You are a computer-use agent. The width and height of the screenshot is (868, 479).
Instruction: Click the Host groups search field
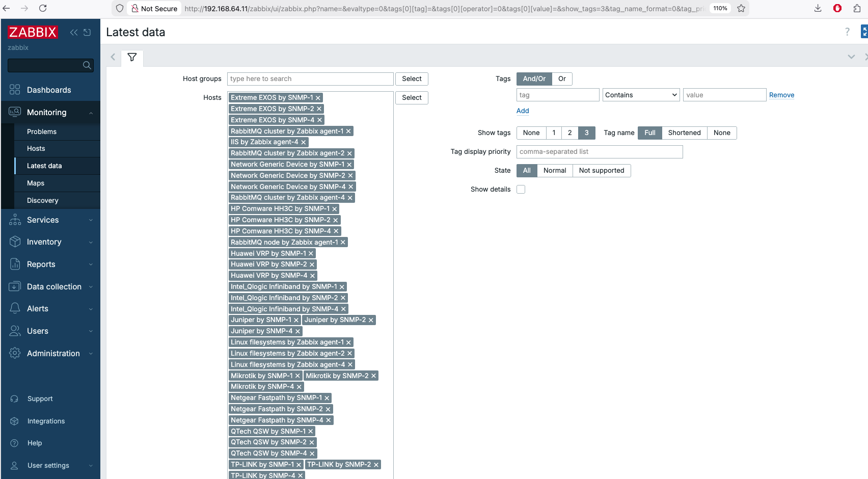tap(310, 78)
